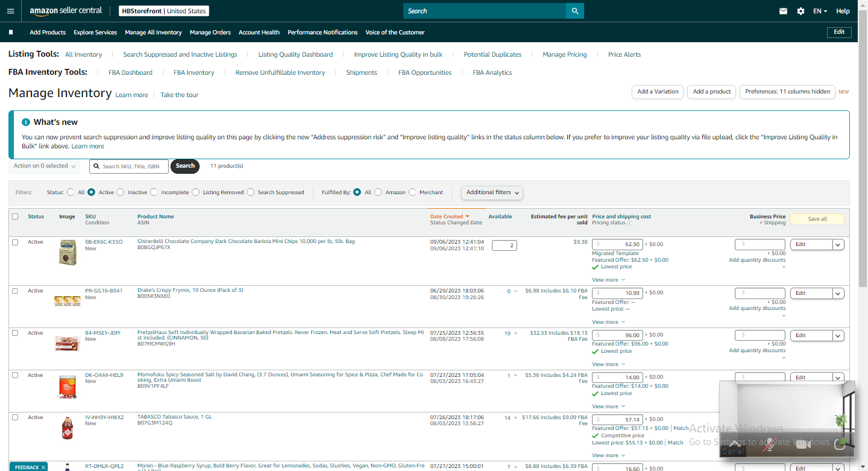Image resolution: width=868 pixels, height=471 pixels.
Task: Open SKU link 0B-EK6C-K35O
Action: pos(104,242)
